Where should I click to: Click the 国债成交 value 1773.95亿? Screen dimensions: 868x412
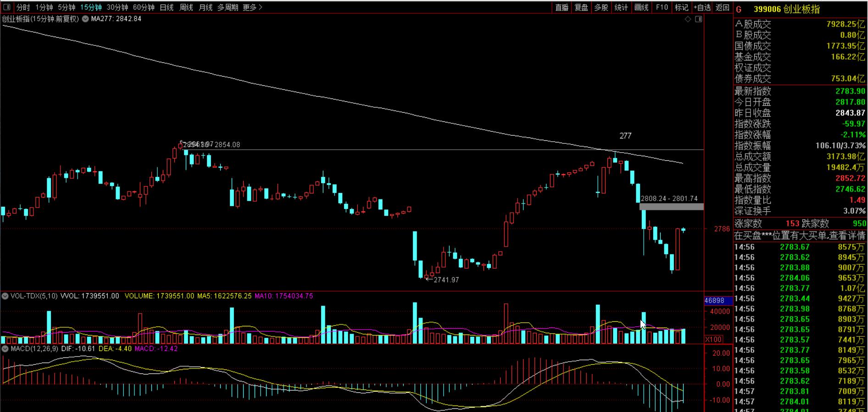846,46
